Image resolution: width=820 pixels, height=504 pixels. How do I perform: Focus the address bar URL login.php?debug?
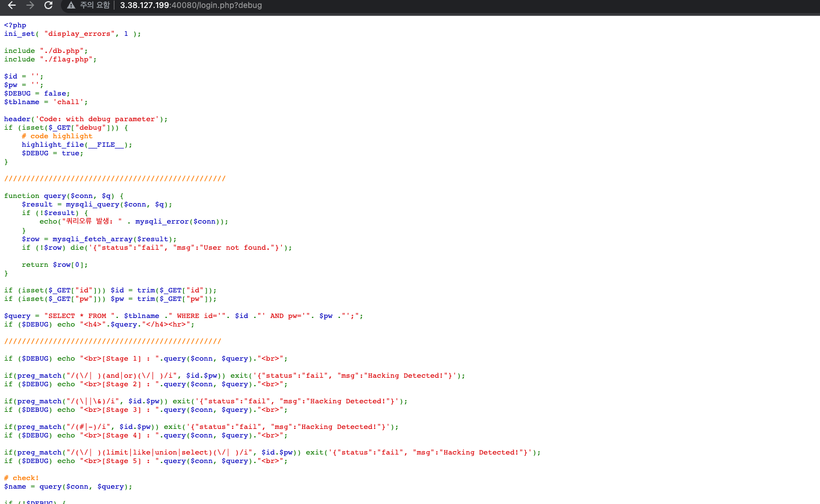pyautogui.click(x=191, y=5)
